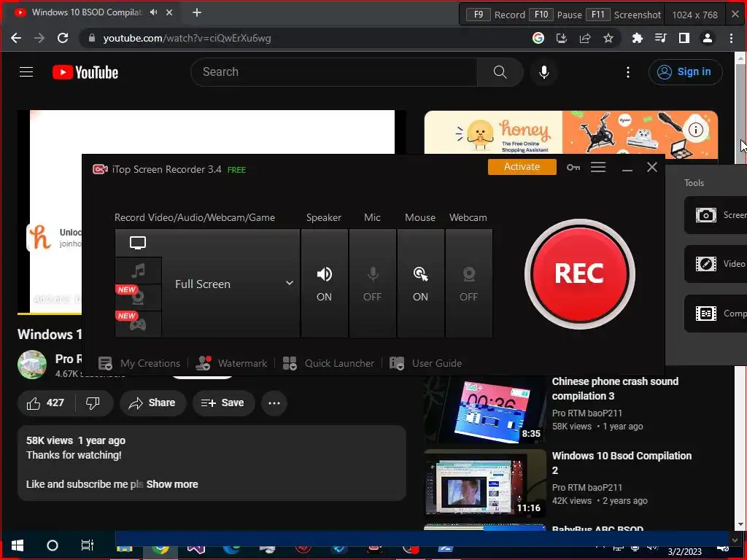This screenshot has width=747, height=560.
Task: Open the iTop hamburger menu
Action: coord(598,167)
